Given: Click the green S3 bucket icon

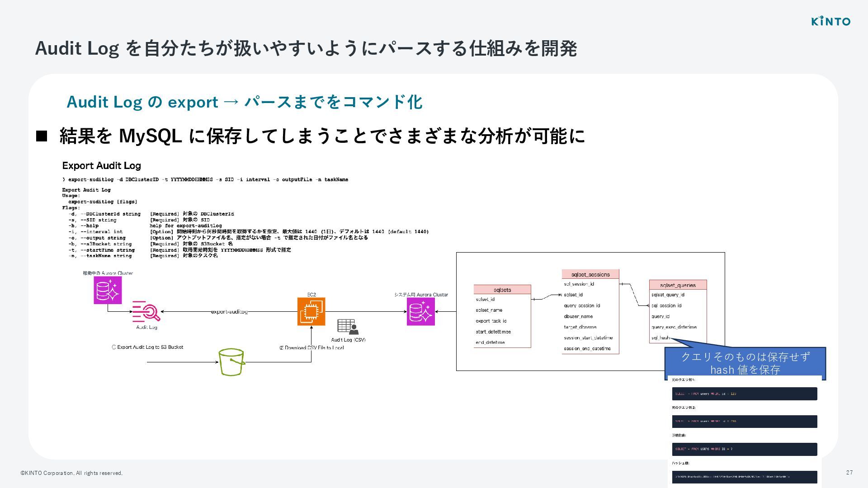Looking at the screenshot, I should [231, 362].
